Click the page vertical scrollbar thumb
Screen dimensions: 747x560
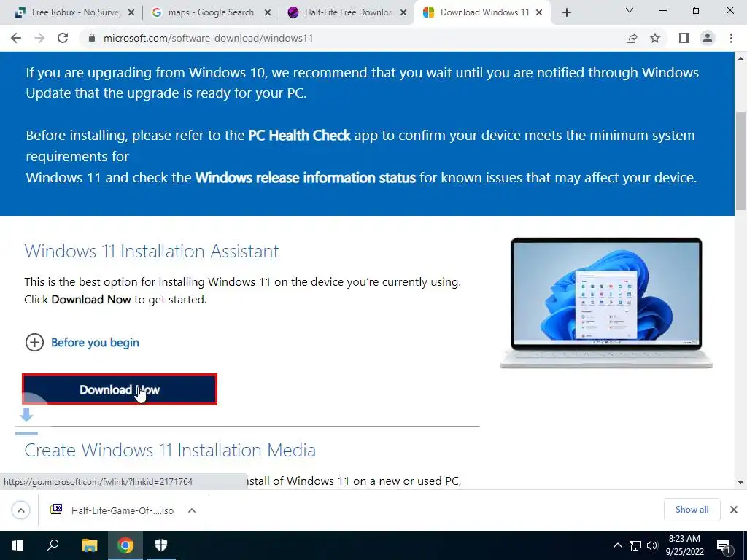[741, 160]
